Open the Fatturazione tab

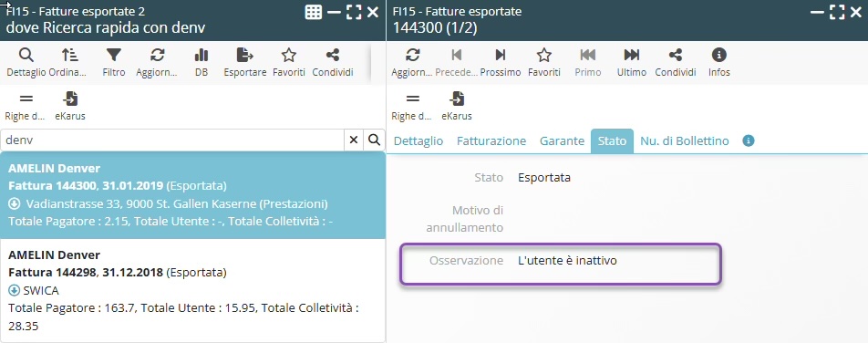tap(491, 141)
